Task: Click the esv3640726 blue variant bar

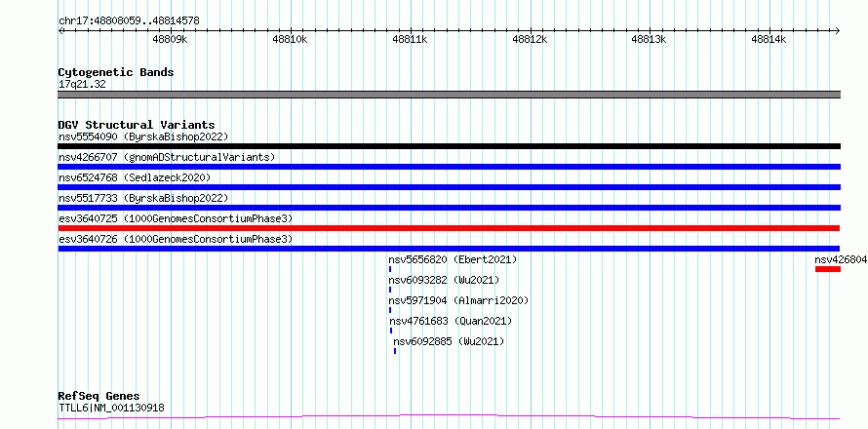Action: tap(449, 249)
